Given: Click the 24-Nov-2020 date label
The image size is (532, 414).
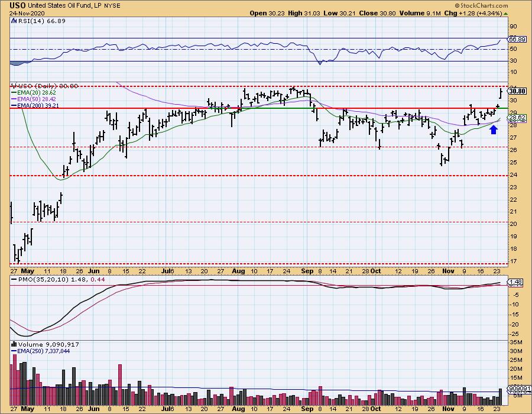Looking at the screenshot, I should 27,14.
